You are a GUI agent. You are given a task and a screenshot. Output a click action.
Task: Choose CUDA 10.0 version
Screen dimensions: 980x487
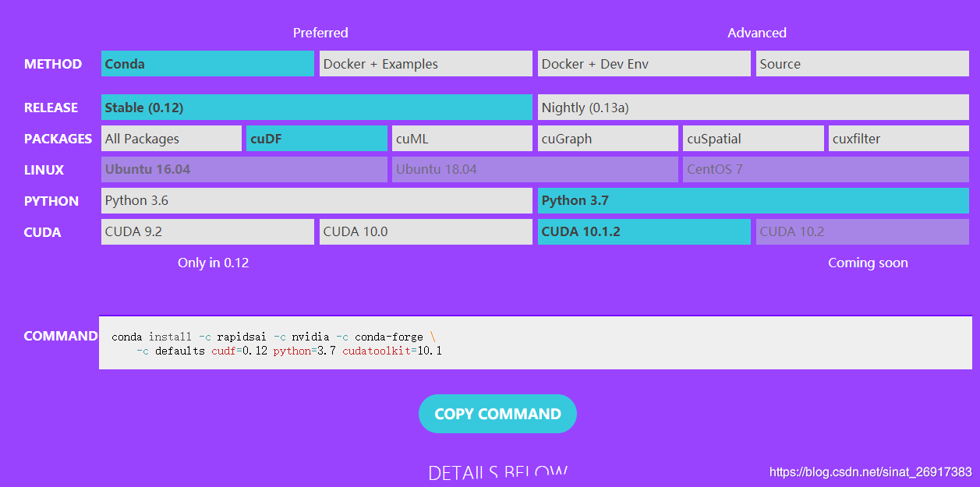(x=425, y=231)
